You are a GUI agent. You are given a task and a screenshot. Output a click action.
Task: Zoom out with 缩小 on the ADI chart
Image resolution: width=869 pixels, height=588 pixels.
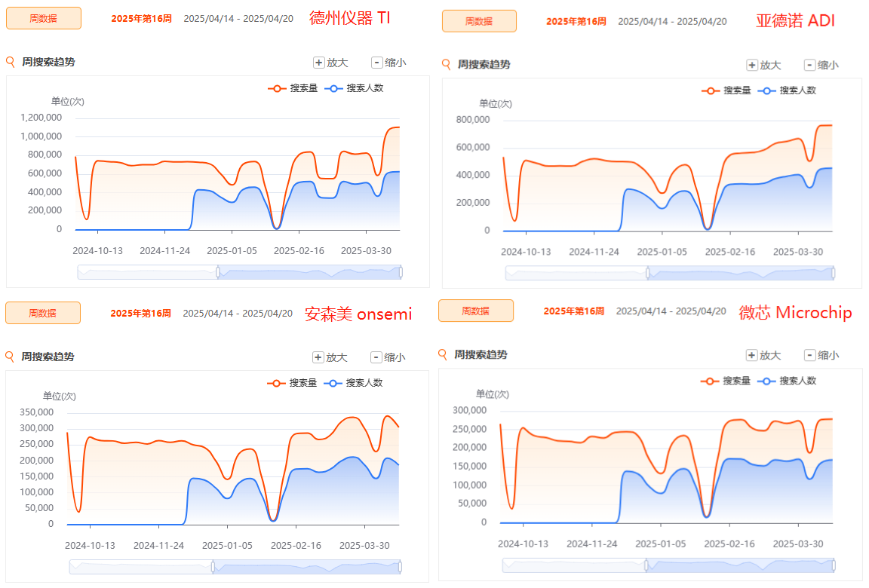click(822, 65)
